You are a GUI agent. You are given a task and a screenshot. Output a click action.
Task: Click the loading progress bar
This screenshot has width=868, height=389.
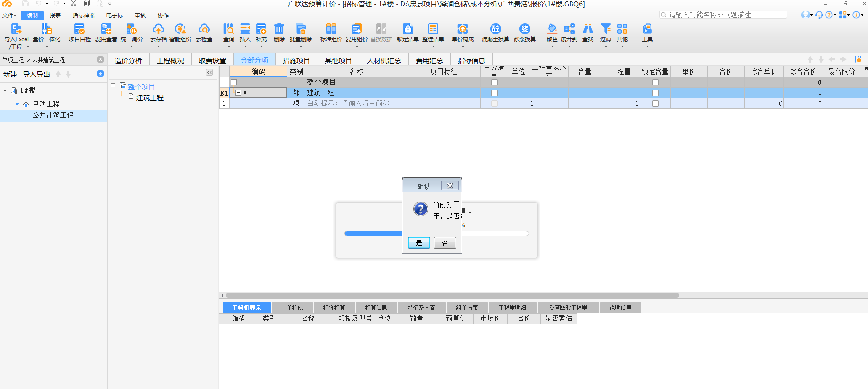tap(437, 234)
